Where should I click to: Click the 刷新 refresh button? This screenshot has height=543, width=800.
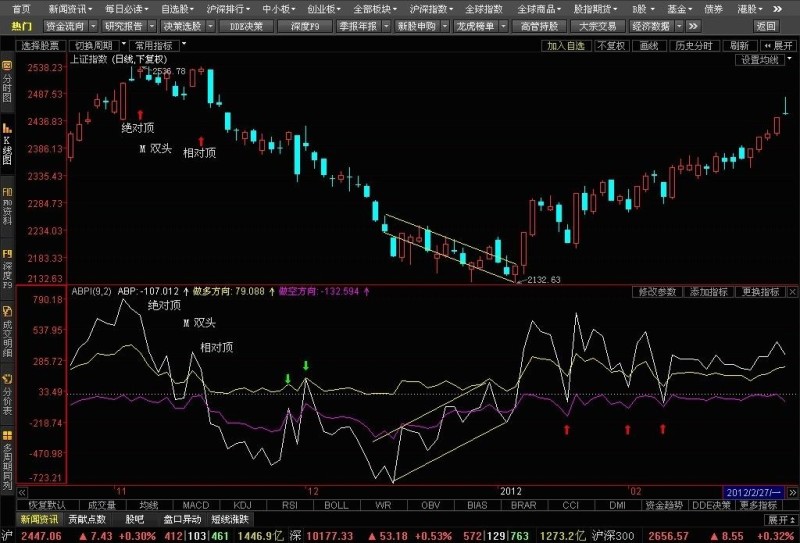(x=739, y=46)
